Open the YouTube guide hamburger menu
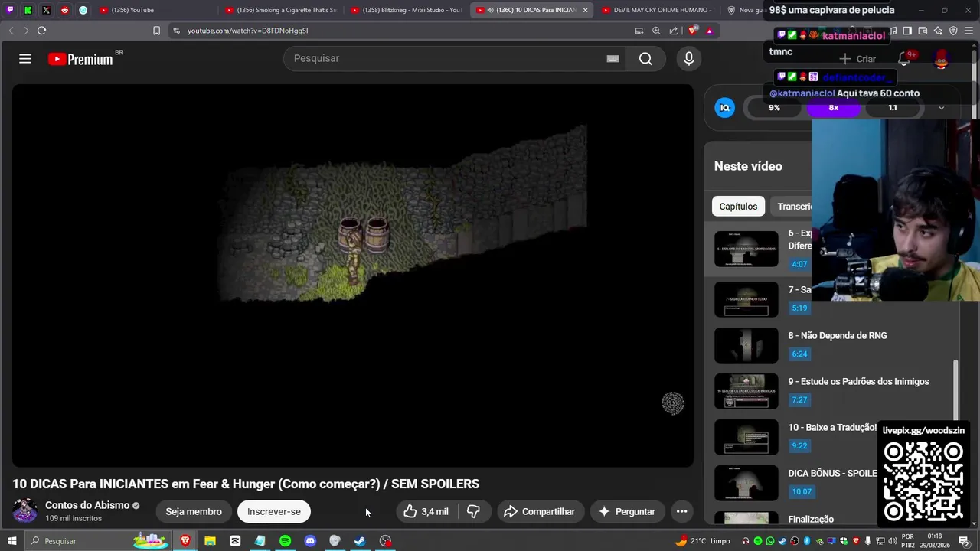Screen dimensions: 980x551 tap(25, 59)
